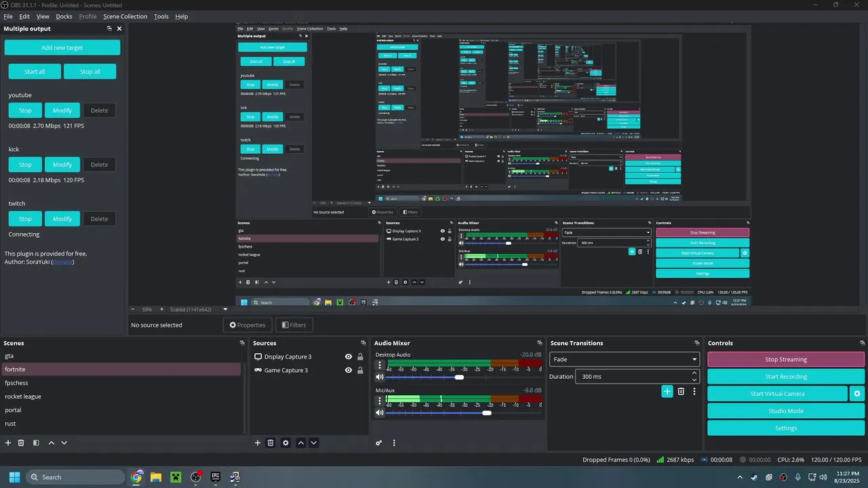Image resolution: width=868 pixels, height=488 pixels.
Task: Open the Desktop Audio three-dot options
Action: point(380,365)
